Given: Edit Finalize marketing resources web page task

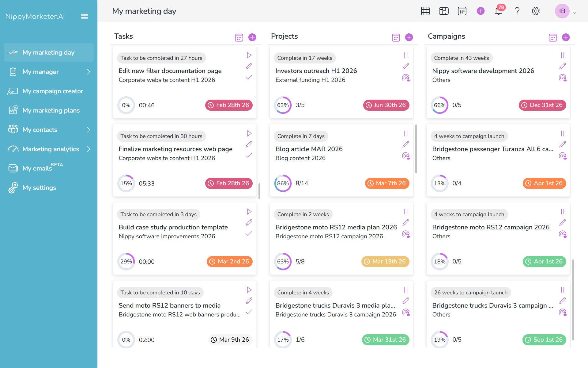Looking at the screenshot, I should tap(249, 144).
